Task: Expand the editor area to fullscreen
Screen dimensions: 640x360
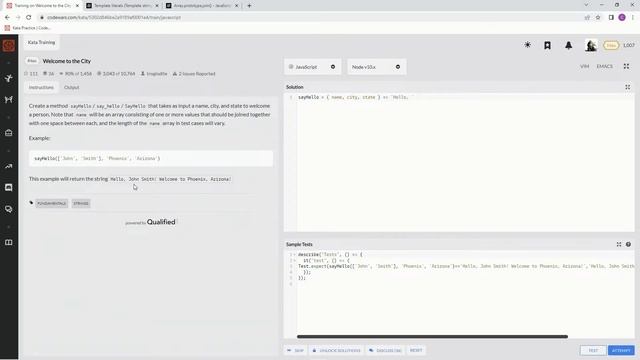Action: [x=626, y=66]
